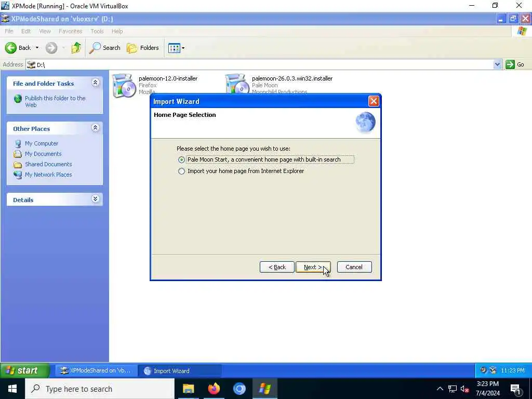
Task: Click the muted volume tray icon
Action: 464,389
